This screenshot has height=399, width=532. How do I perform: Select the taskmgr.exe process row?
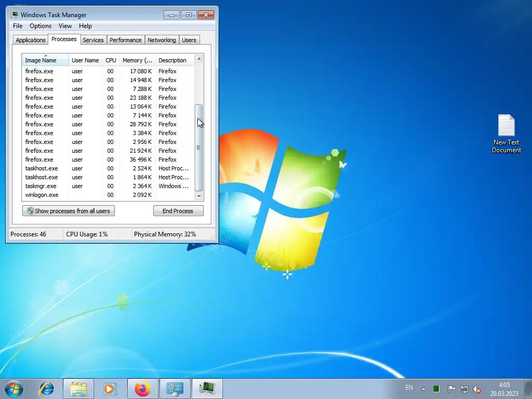pos(108,185)
